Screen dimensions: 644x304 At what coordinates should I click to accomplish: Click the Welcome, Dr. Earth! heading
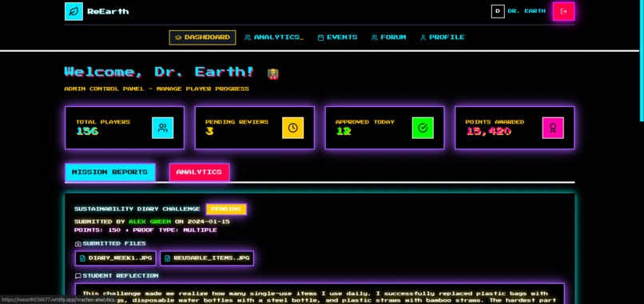coord(159,72)
